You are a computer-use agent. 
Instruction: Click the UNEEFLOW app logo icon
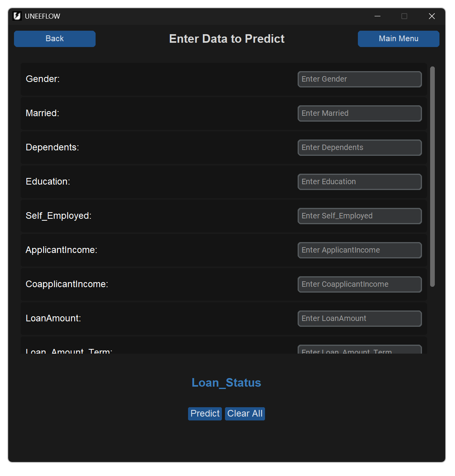17,16
